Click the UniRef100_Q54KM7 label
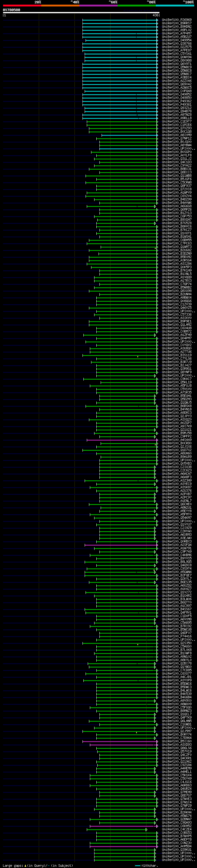Image resolution: width=197 pixels, height=868 pixels. tap(177, 518)
